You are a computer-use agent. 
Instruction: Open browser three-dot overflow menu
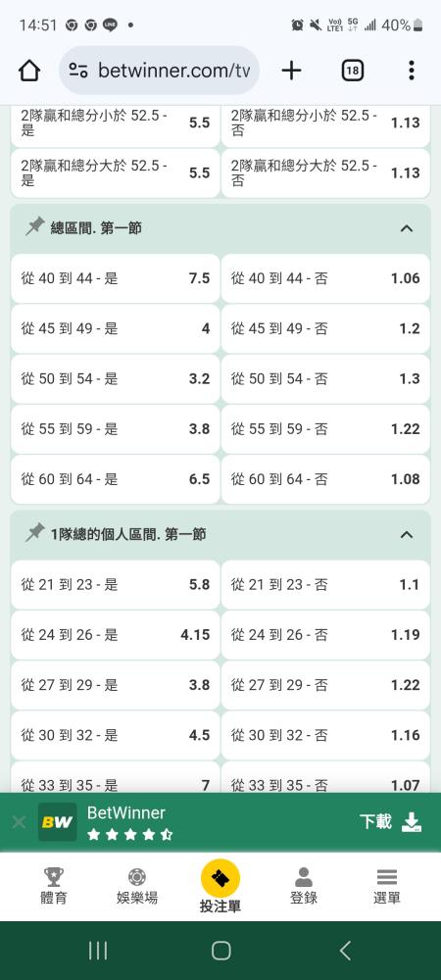tap(411, 71)
